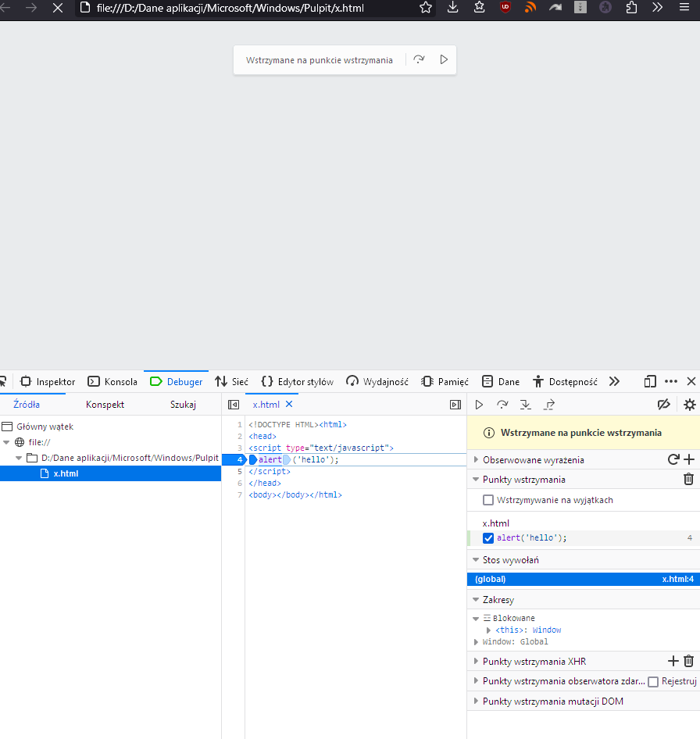Deactivate all breakpoints icon
The image size is (700, 739).
point(664,405)
